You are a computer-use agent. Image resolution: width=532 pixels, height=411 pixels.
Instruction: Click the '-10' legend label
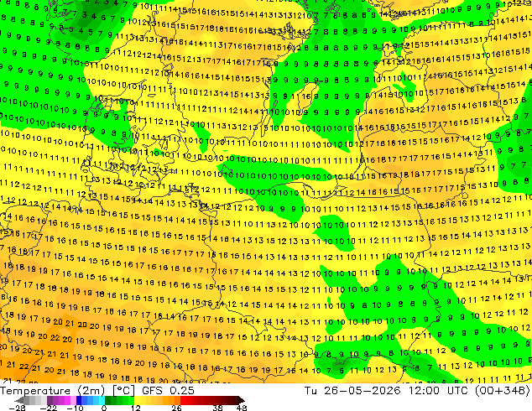75,408
